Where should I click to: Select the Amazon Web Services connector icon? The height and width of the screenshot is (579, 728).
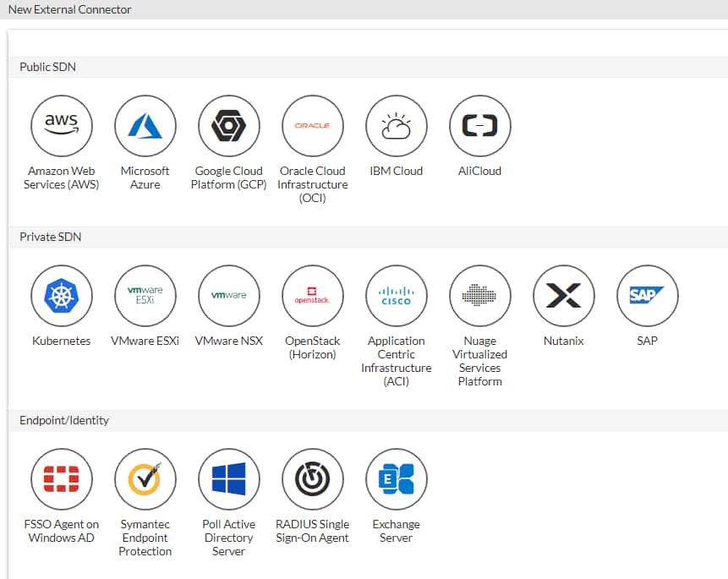61,126
